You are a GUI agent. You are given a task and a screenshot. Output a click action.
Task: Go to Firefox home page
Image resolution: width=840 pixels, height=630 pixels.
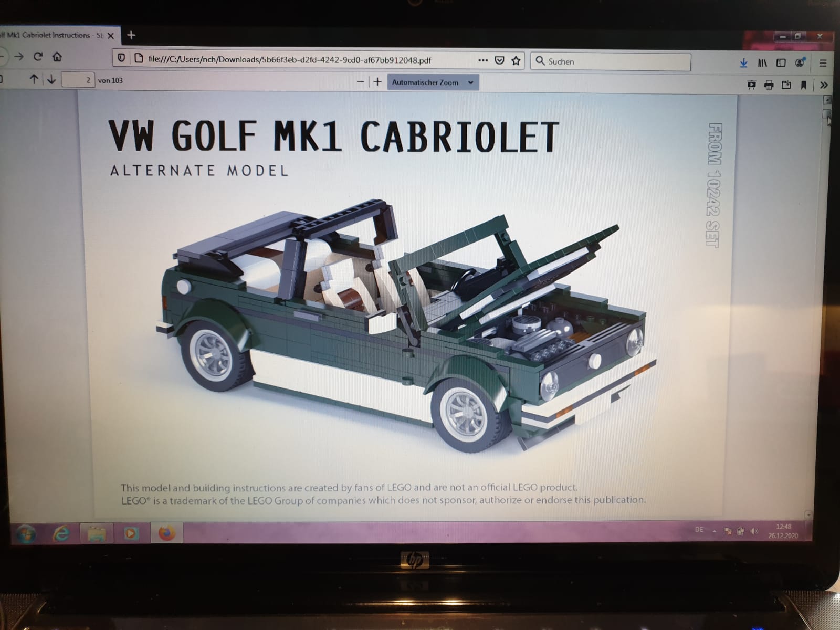[x=57, y=56]
